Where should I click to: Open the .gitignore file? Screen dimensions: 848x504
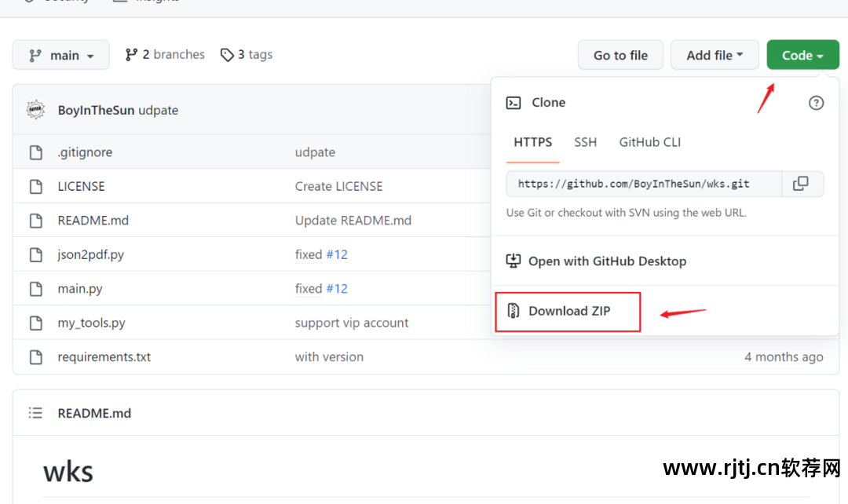[x=85, y=152]
